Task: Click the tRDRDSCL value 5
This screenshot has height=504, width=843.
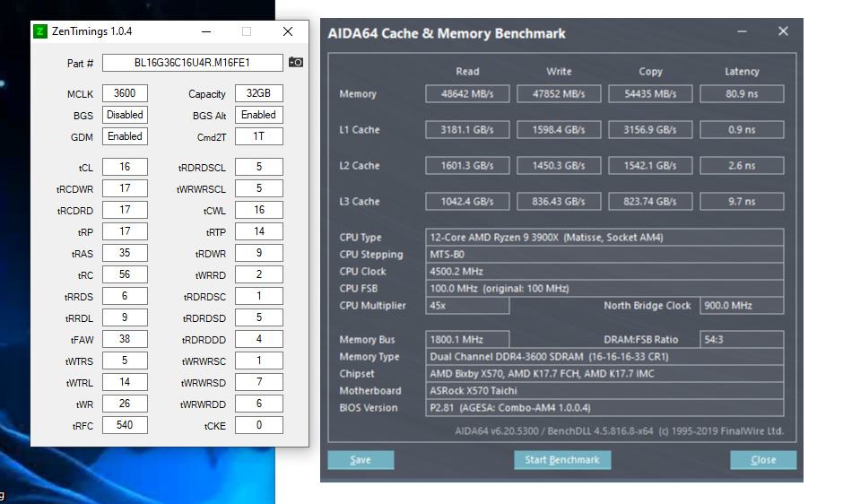Action: [x=258, y=167]
